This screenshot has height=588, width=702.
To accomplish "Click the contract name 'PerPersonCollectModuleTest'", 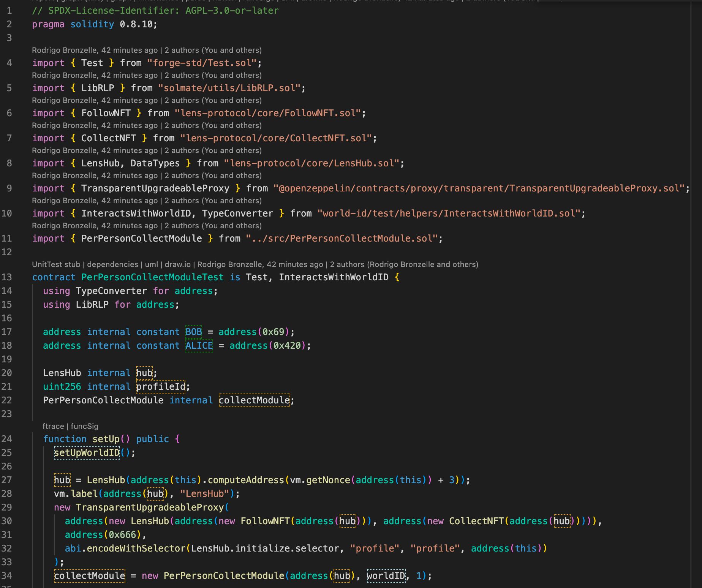I will 152,277.
